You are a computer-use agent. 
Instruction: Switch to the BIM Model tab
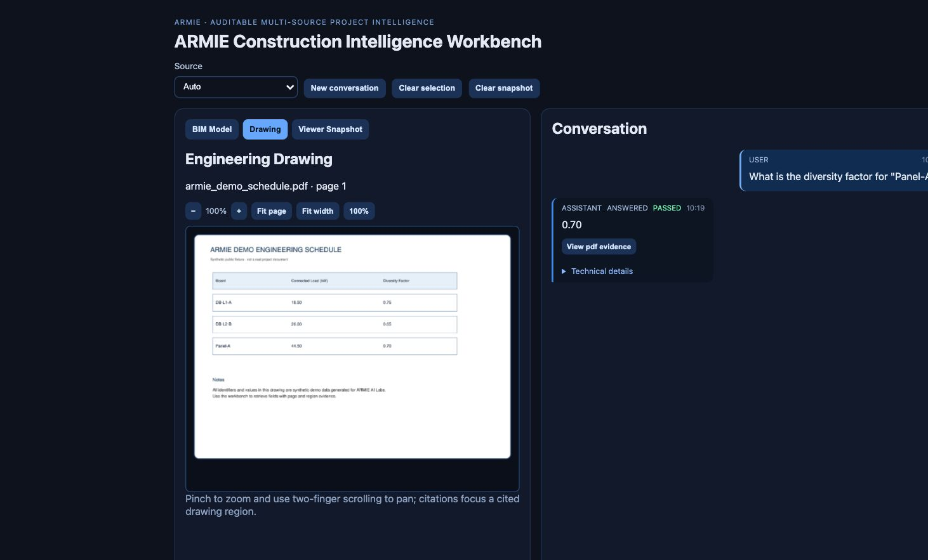click(x=212, y=129)
